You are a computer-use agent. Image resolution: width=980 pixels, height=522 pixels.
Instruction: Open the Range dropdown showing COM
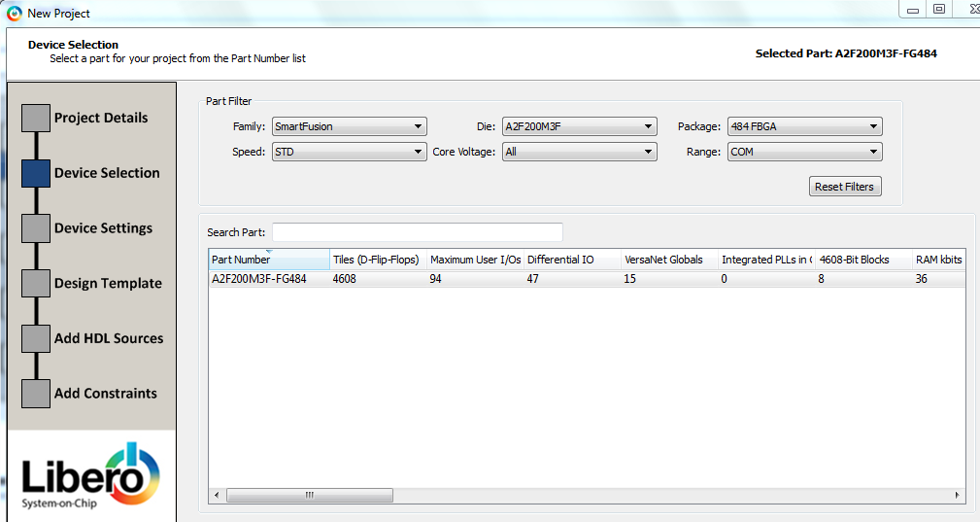tap(804, 152)
